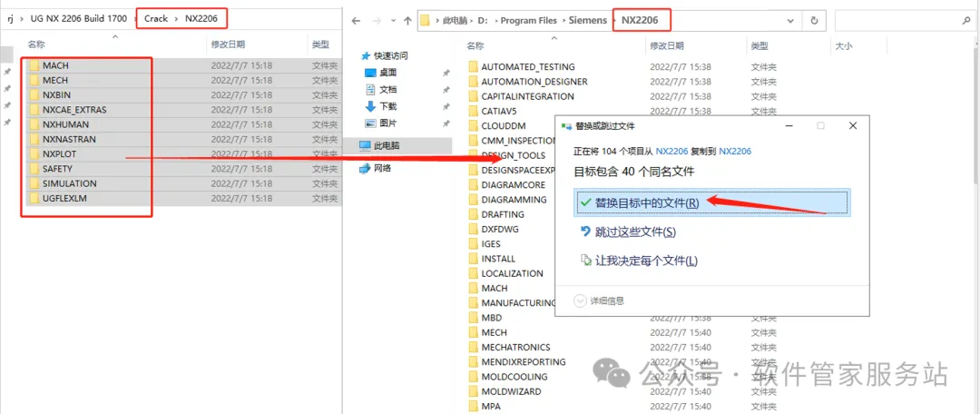Image resolution: width=980 pixels, height=414 pixels.
Task: Click 跳过这些文件(S) option
Action: pyautogui.click(x=629, y=232)
